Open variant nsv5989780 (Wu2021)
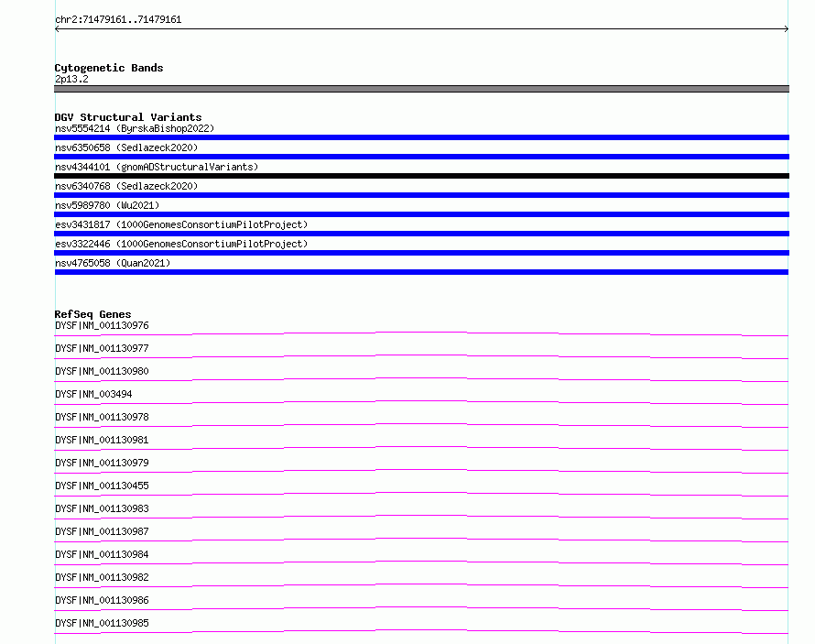This screenshot has height=644, width=815. [x=107, y=205]
